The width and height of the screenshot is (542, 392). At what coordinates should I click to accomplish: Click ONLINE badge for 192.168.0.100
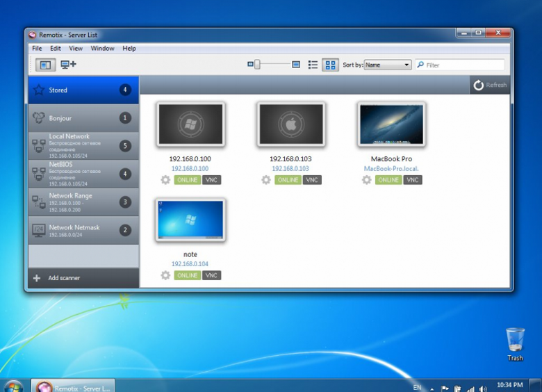pyautogui.click(x=188, y=180)
